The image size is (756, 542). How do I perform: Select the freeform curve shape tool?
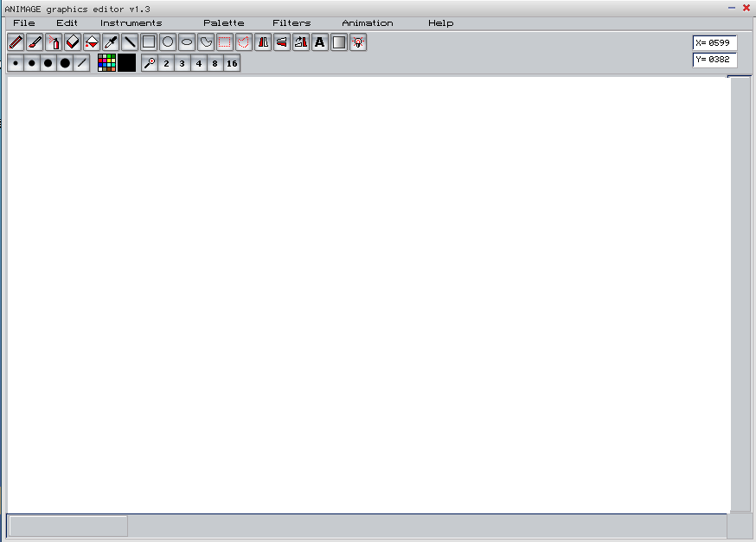pos(206,42)
